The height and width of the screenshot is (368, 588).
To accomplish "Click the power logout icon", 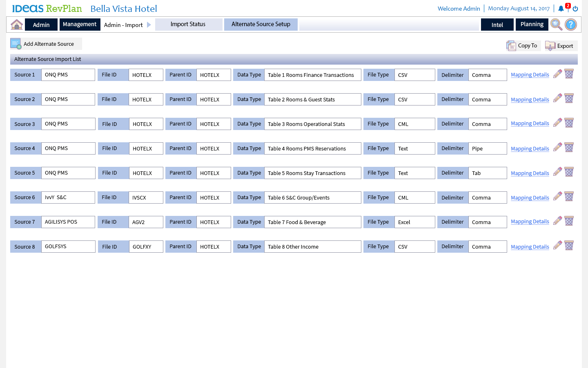I will tap(575, 9).
